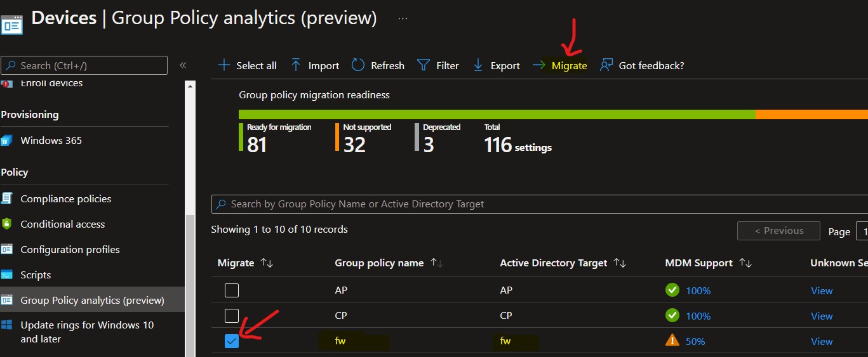
Task: Click "Showing 1 to 10 of 10 records"
Action: (x=279, y=229)
